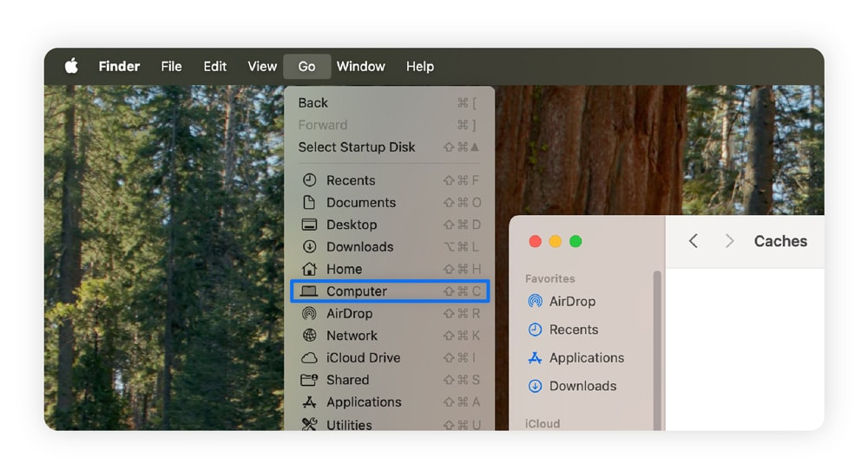Open the File menu
Screen dimensions: 868x470
171,67
